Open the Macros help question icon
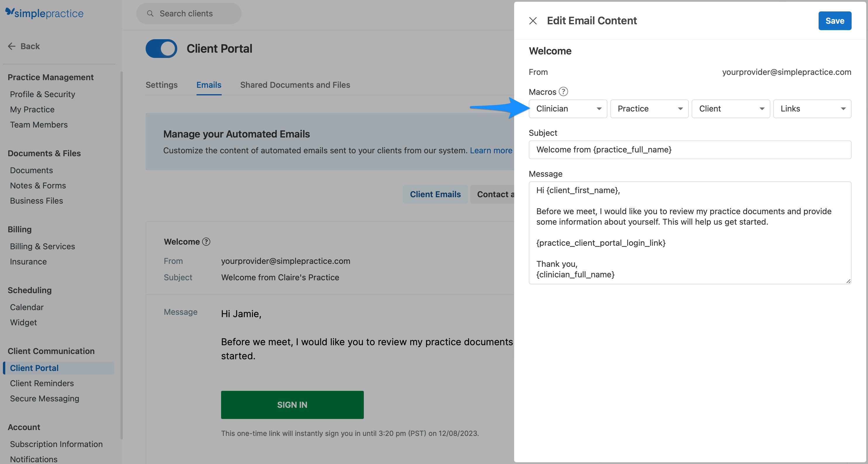This screenshot has height=464, width=868. (x=563, y=91)
